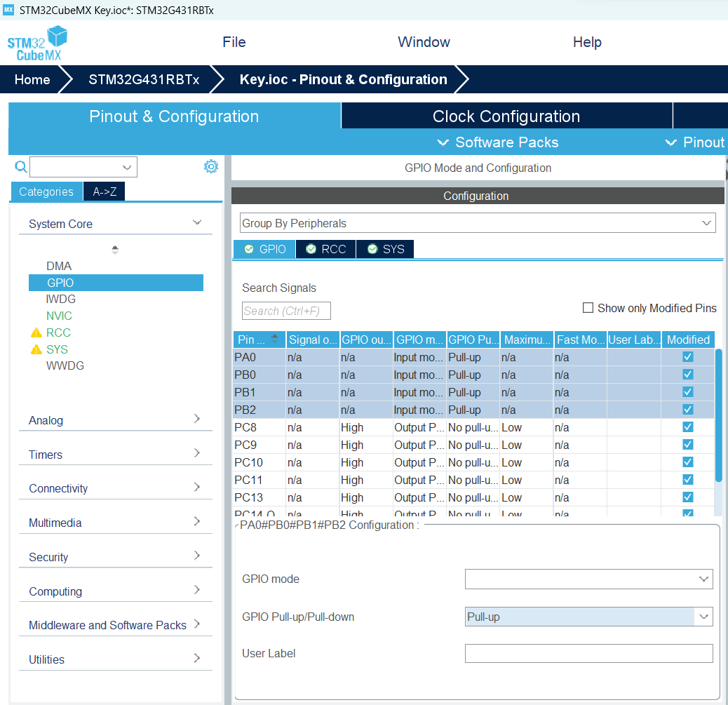Select WWDG in System Core list
This screenshot has width=728, height=705.
pyautogui.click(x=65, y=365)
